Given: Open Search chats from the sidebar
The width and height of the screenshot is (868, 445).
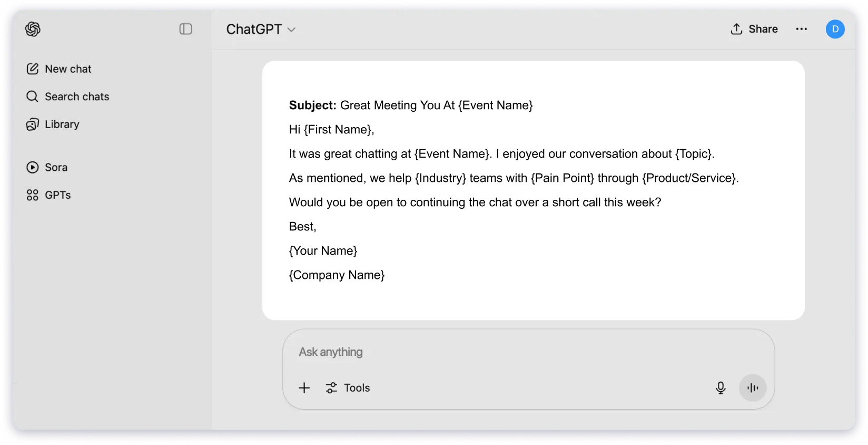Looking at the screenshot, I should pyautogui.click(x=77, y=96).
